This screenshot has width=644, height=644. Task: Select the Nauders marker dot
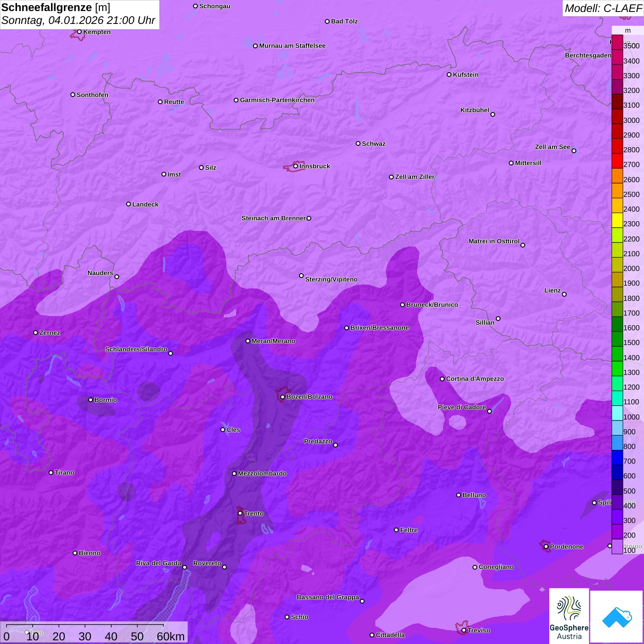point(117,276)
